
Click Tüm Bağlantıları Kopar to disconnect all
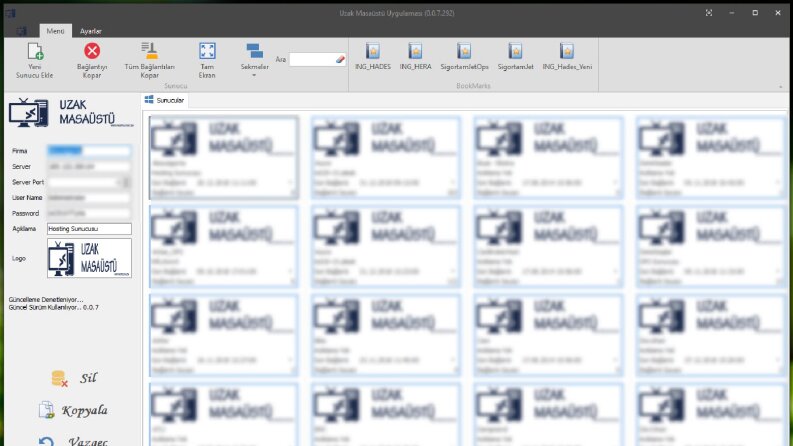pyautogui.click(x=149, y=61)
